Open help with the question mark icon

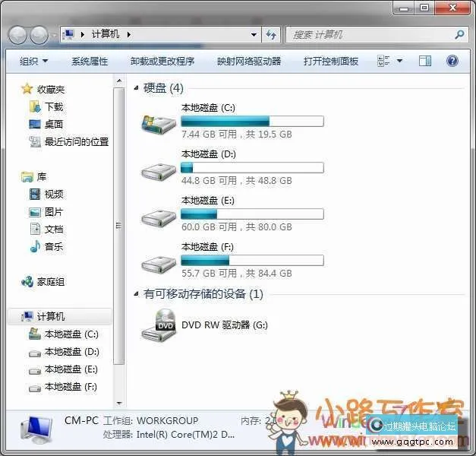point(452,61)
